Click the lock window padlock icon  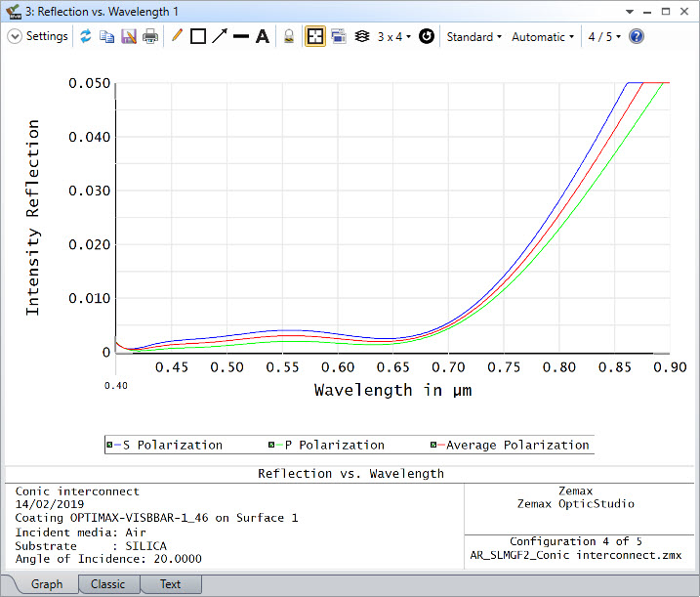click(289, 36)
